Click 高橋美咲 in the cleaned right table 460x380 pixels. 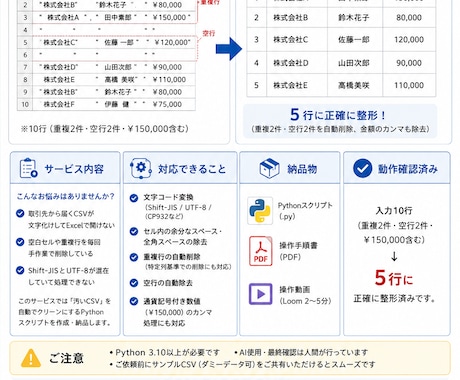[354, 85]
